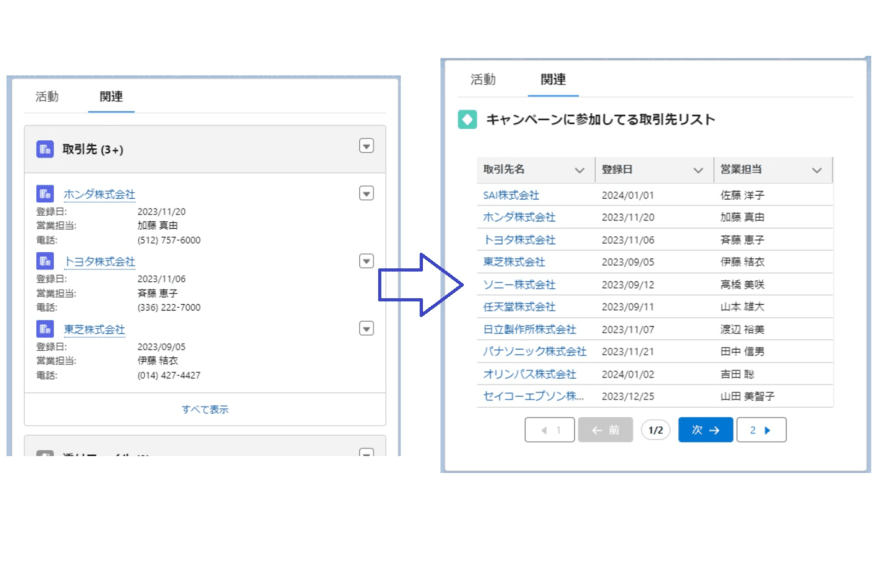Open ホンダ株式会社 link in left related list
The height and width of the screenshot is (586, 879).
[x=99, y=194]
